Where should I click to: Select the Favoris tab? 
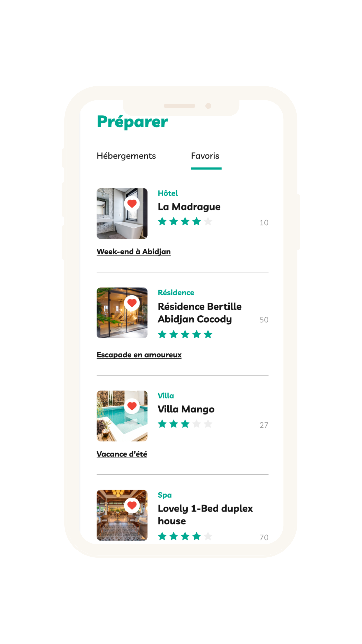pyautogui.click(x=205, y=156)
